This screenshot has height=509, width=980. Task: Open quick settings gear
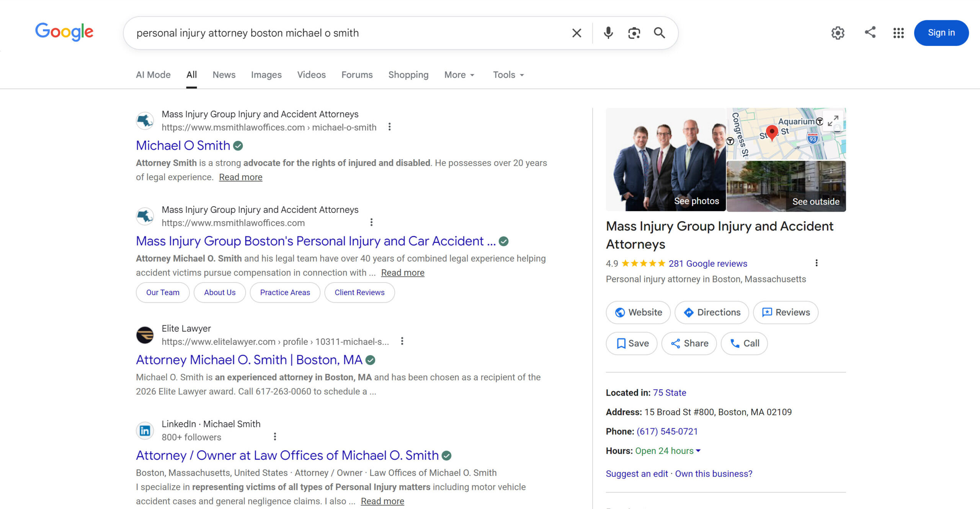838,33
